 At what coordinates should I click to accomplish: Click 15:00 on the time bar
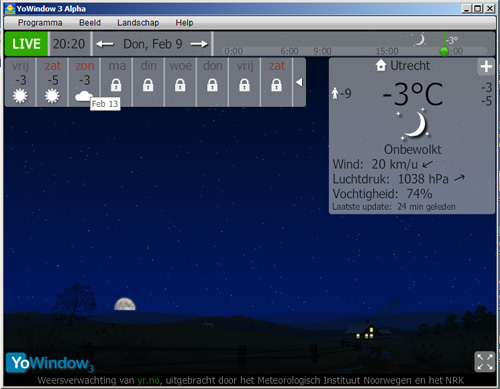(x=387, y=51)
